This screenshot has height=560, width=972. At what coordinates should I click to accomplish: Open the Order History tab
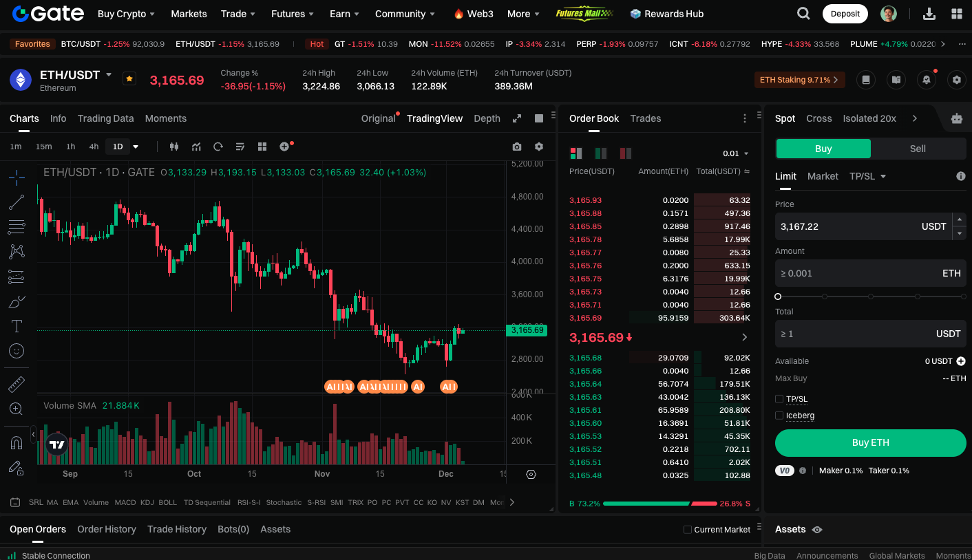point(107,529)
